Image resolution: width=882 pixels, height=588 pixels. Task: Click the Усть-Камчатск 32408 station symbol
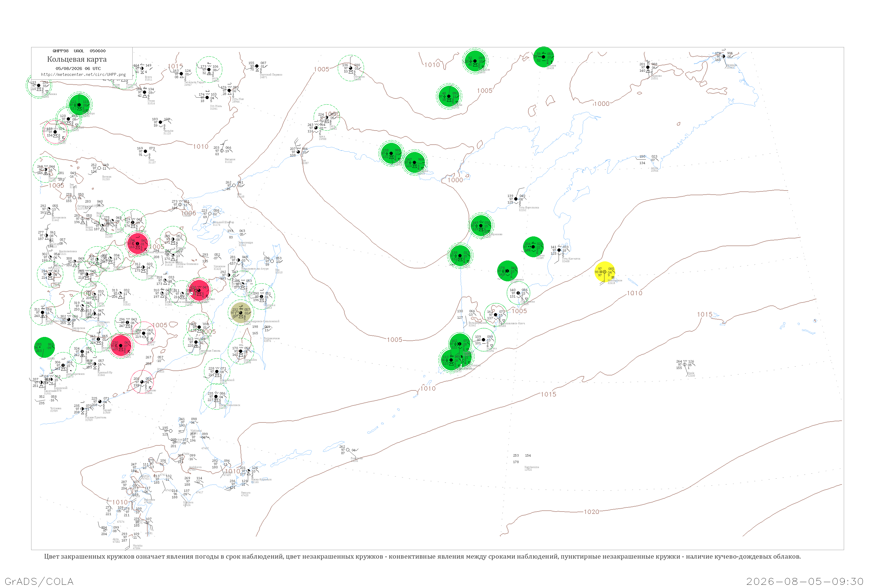[x=559, y=250]
